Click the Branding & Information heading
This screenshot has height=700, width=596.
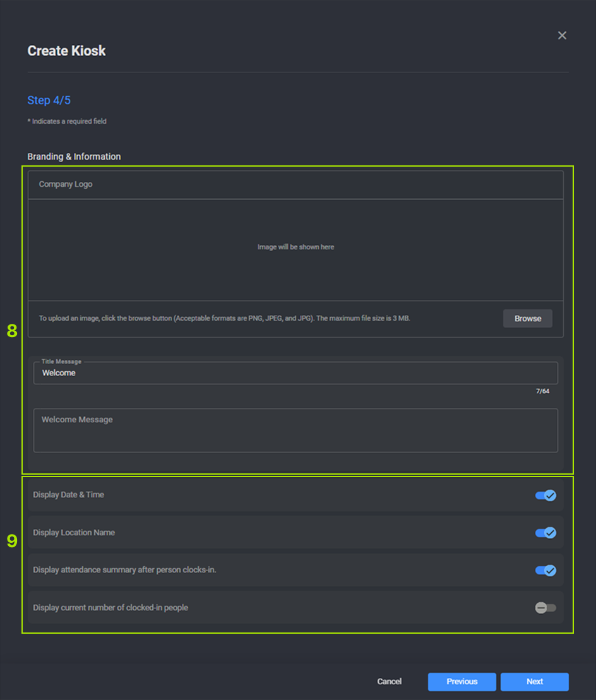click(x=74, y=157)
